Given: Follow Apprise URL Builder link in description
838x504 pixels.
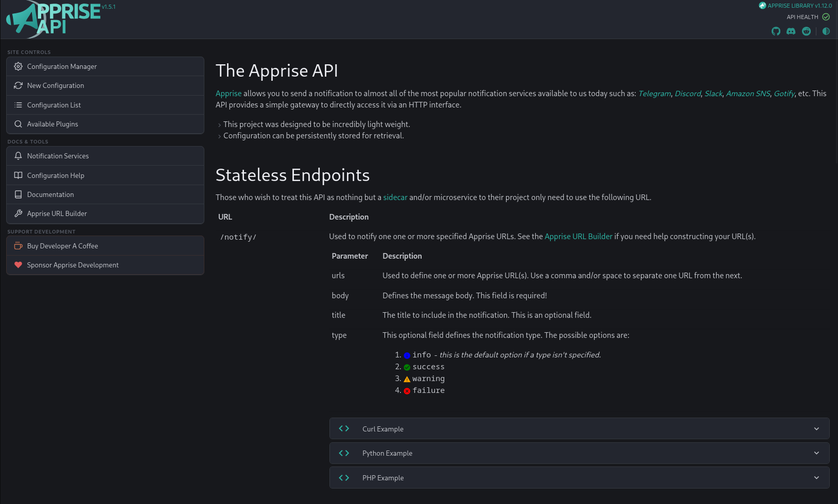Looking at the screenshot, I should point(579,237).
